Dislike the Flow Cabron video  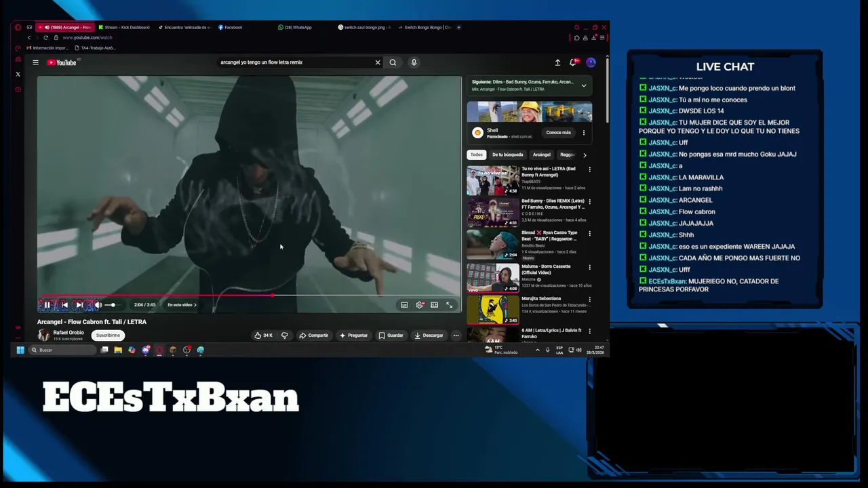click(x=285, y=335)
